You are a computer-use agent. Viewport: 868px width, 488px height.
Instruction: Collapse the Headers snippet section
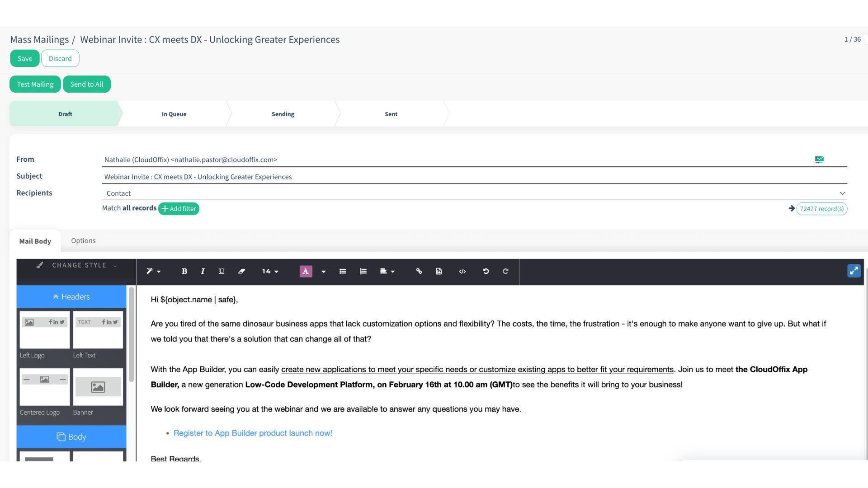pos(71,297)
